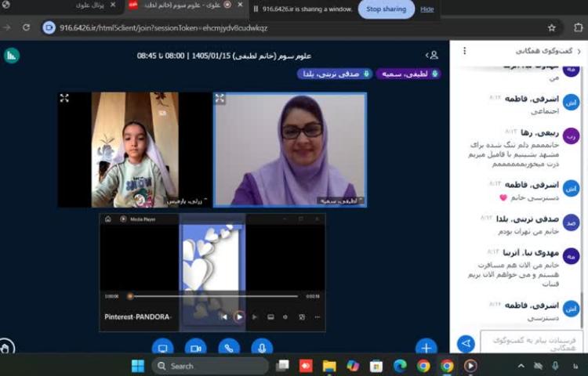This screenshot has width=588, height=376.
Task: Toggle the users list person icon
Action: click(434, 55)
